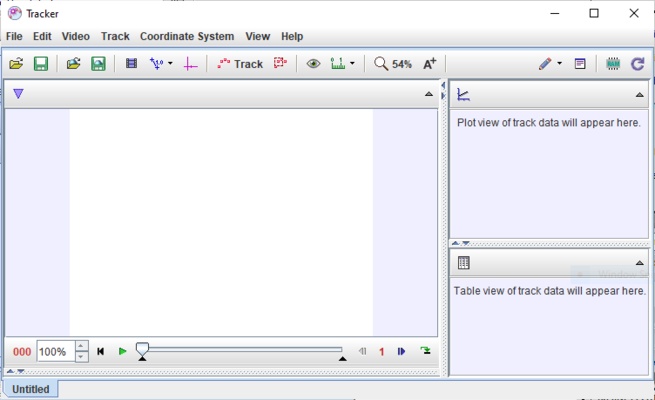Image resolution: width=655 pixels, height=400 pixels.
Task: Toggle looping playback green icon
Action: point(425,351)
